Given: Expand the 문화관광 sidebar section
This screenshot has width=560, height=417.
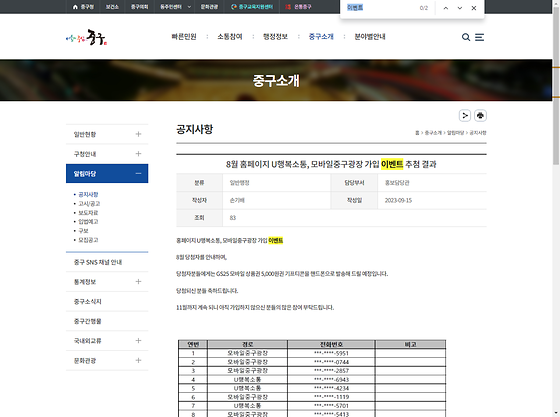Looking at the screenshot, I should click(138, 360).
